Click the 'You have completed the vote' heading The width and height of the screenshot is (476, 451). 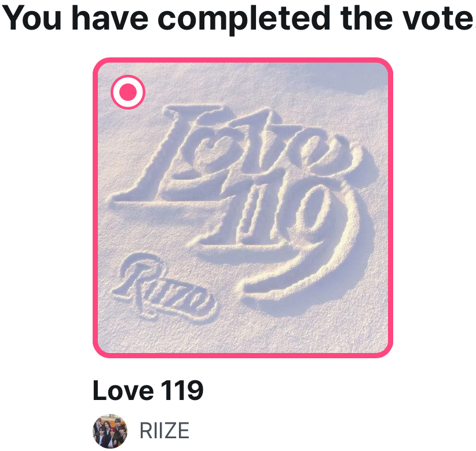(238, 18)
